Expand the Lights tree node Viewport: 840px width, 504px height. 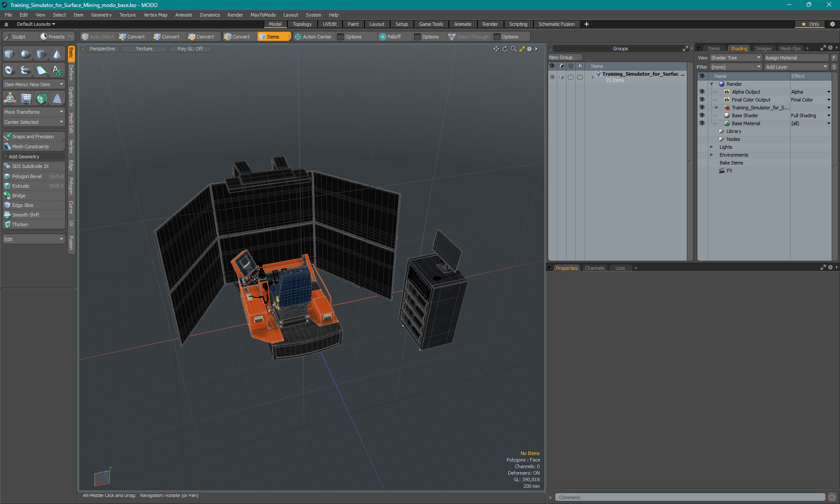coord(711,147)
